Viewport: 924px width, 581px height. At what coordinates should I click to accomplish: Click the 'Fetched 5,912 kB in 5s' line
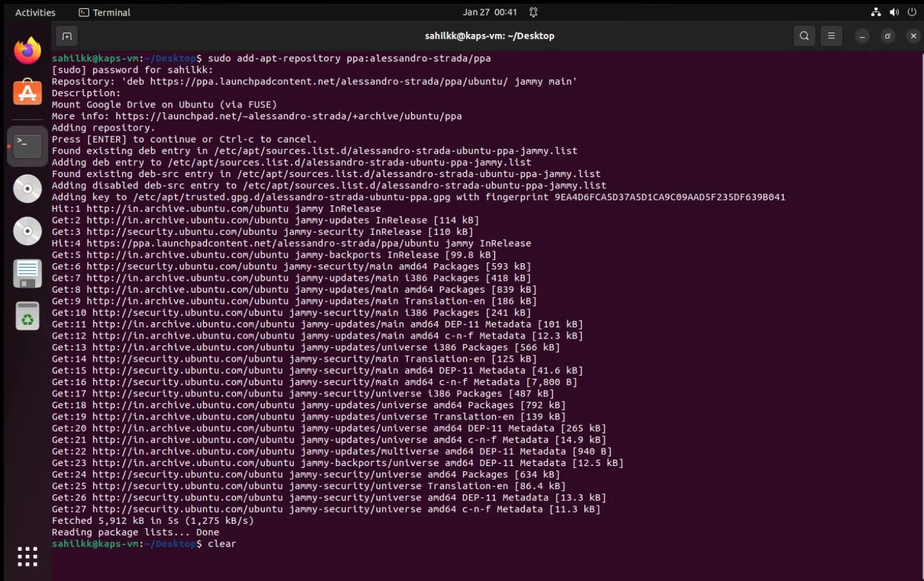[x=153, y=521]
